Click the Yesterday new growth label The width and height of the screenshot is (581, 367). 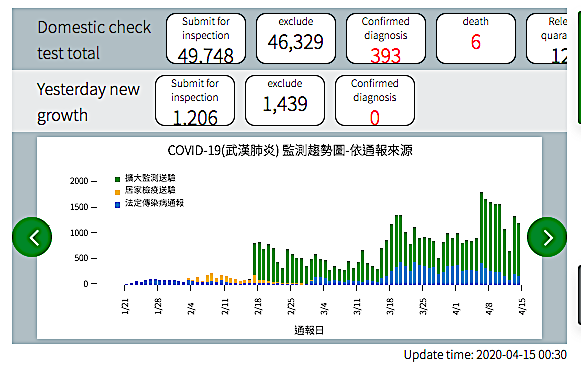click(88, 102)
